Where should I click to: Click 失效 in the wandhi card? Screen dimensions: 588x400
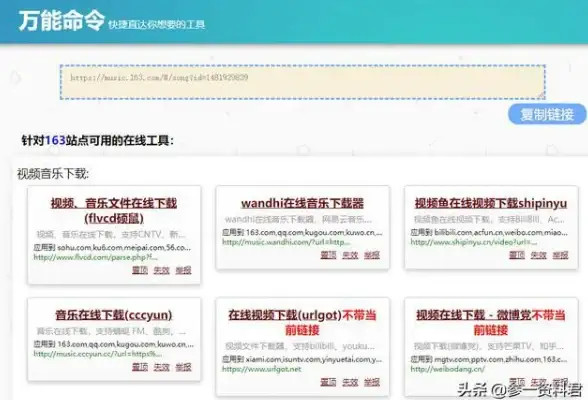pyautogui.click(x=350, y=255)
